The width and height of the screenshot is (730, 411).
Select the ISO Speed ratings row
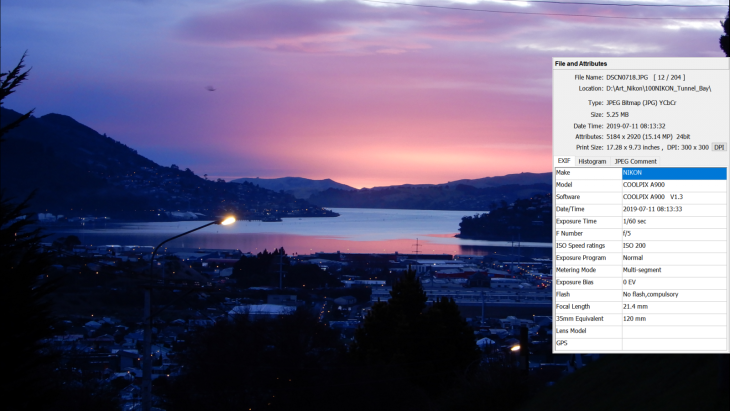point(640,246)
